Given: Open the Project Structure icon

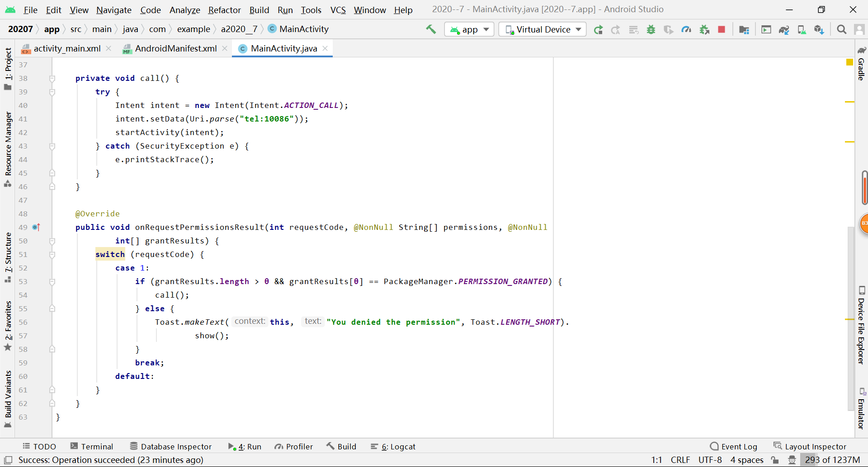Looking at the screenshot, I should click(744, 30).
